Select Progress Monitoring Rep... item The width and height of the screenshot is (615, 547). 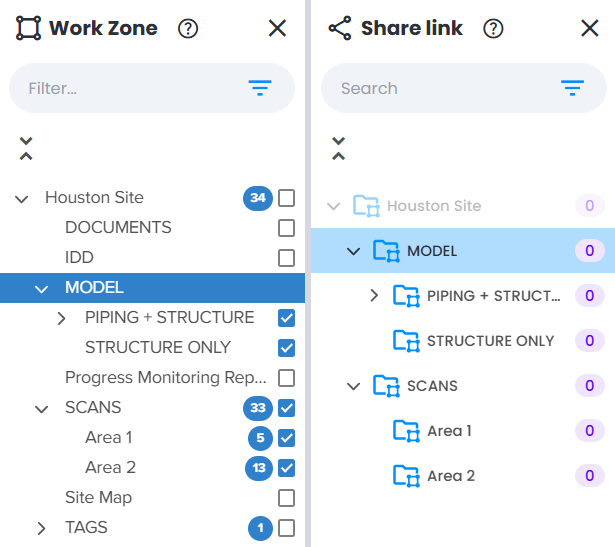tap(166, 378)
